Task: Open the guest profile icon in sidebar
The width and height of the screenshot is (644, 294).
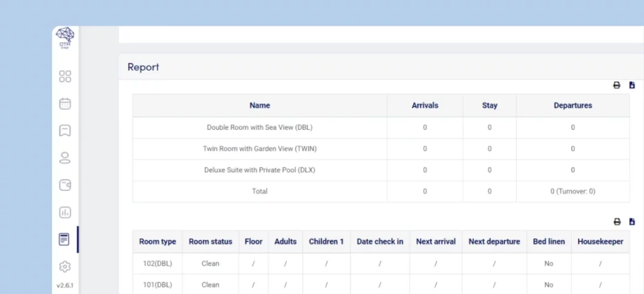Action: point(65,158)
